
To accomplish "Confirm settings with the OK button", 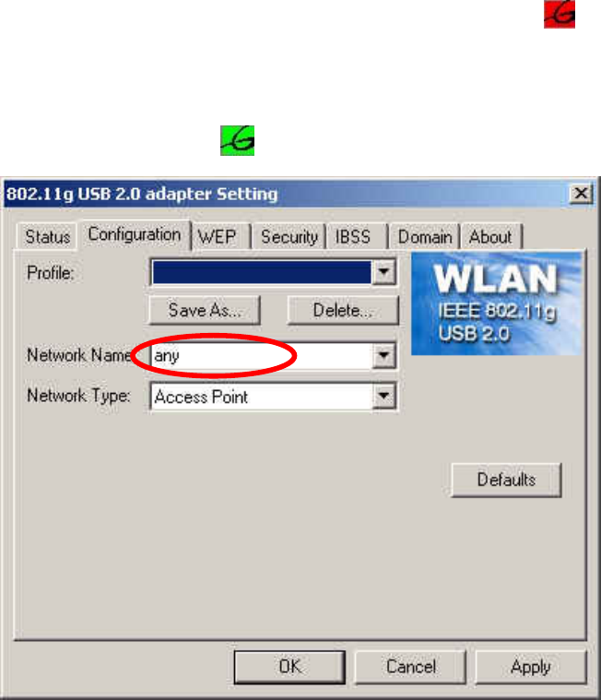I will [x=289, y=667].
